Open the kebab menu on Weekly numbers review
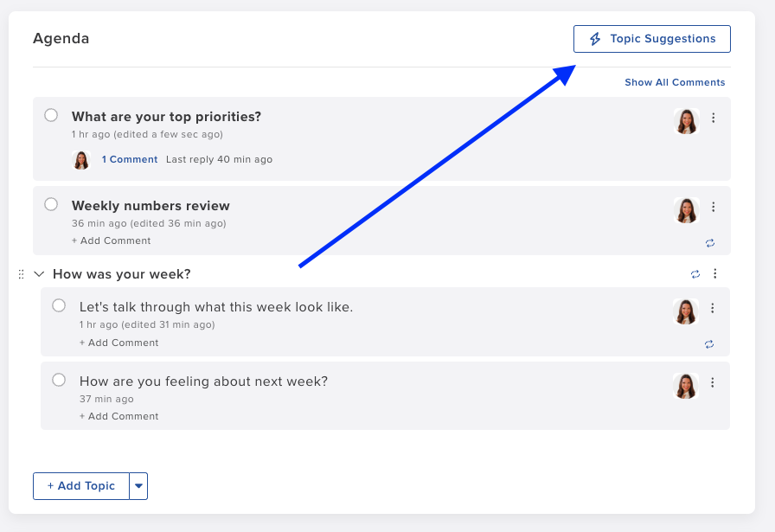The width and height of the screenshot is (775, 532). [x=714, y=208]
